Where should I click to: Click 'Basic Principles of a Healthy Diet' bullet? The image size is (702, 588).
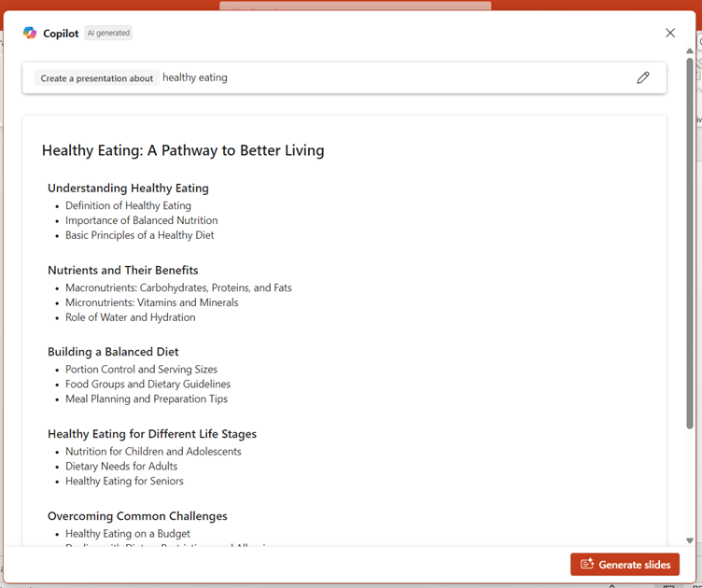tap(140, 235)
